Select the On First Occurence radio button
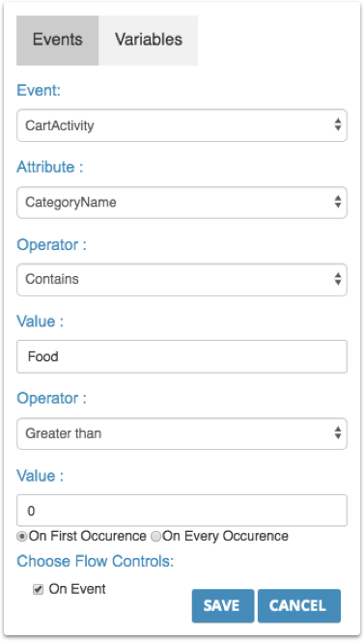The height and width of the screenshot is (641, 364). pyautogui.click(x=22, y=537)
